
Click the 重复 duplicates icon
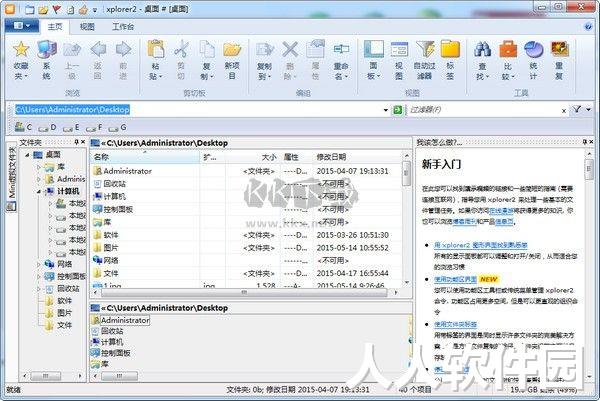click(559, 50)
